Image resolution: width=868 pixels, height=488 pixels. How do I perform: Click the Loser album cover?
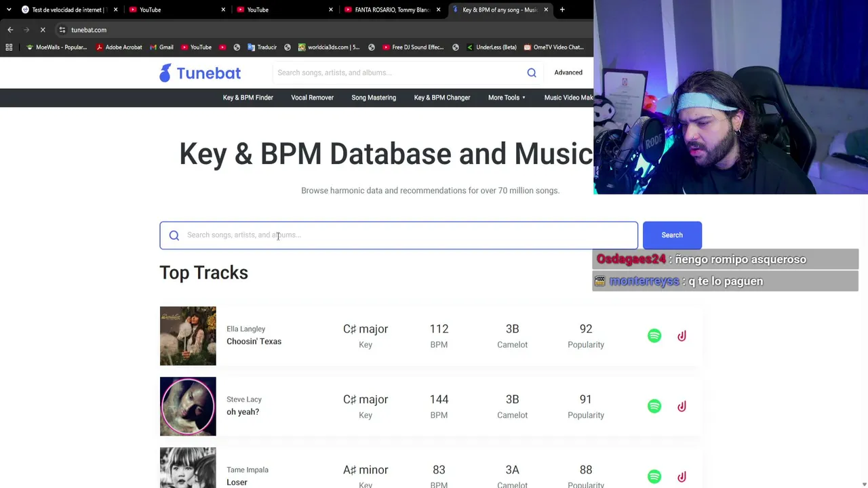tap(188, 468)
